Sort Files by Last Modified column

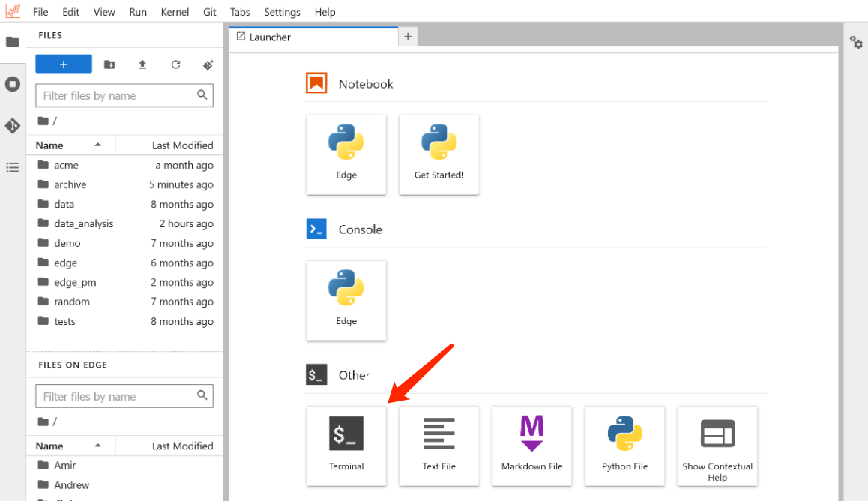point(169,145)
